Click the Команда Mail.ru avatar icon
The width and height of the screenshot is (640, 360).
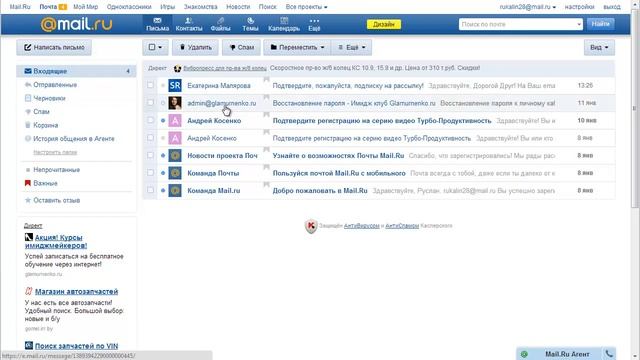point(175,190)
